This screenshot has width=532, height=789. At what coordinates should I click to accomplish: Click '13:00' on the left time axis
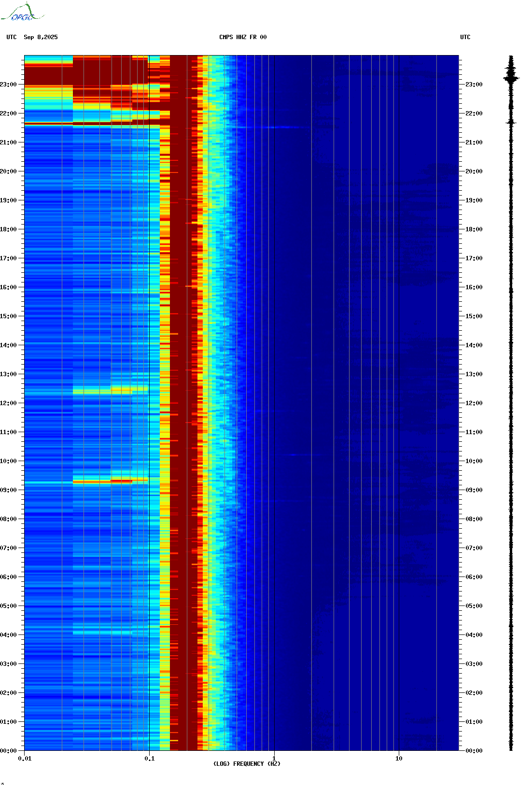coord(8,374)
